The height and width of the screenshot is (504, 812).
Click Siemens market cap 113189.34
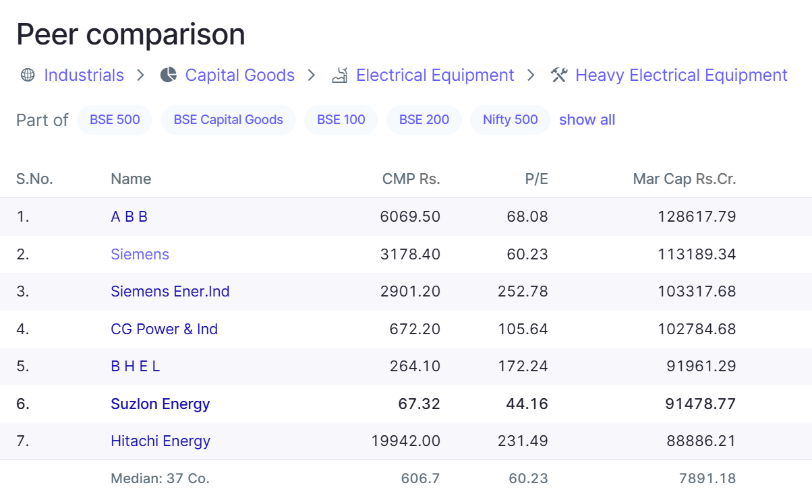point(697,255)
